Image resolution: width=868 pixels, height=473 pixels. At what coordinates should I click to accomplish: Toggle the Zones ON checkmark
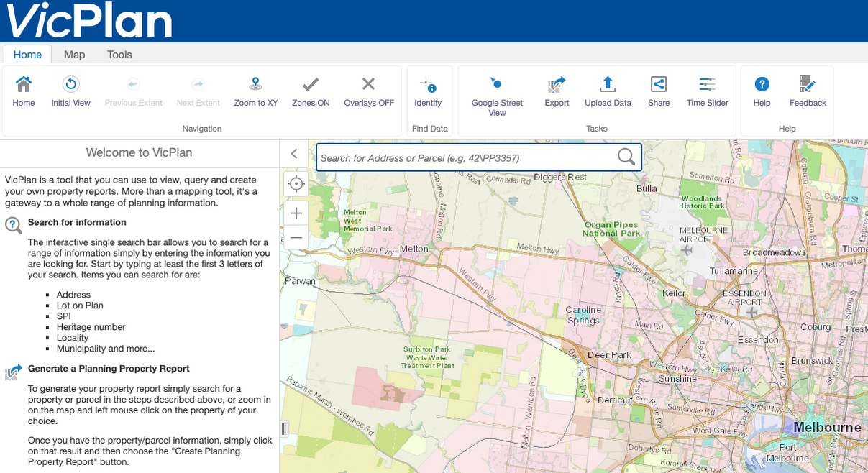[x=311, y=85]
